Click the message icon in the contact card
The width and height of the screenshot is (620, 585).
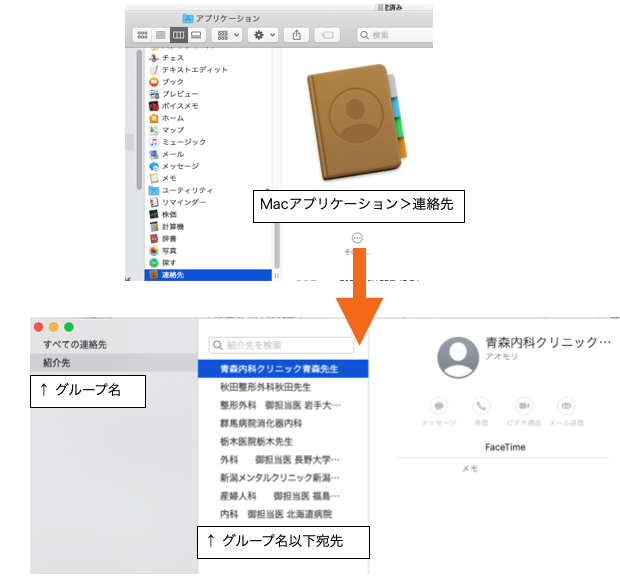pyautogui.click(x=438, y=406)
